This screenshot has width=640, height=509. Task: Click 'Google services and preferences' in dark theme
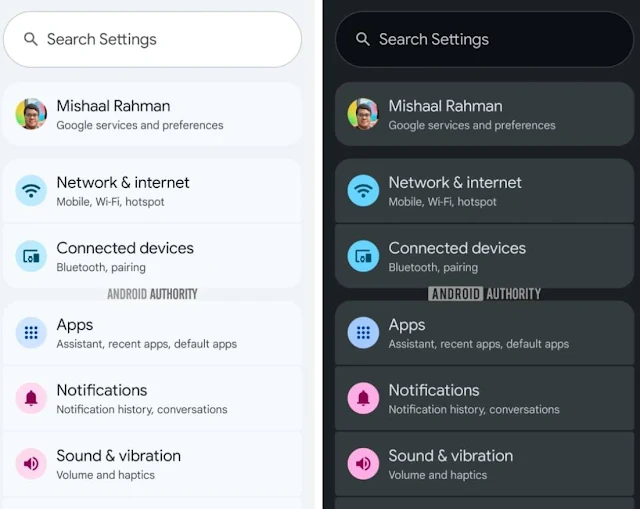(x=472, y=125)
